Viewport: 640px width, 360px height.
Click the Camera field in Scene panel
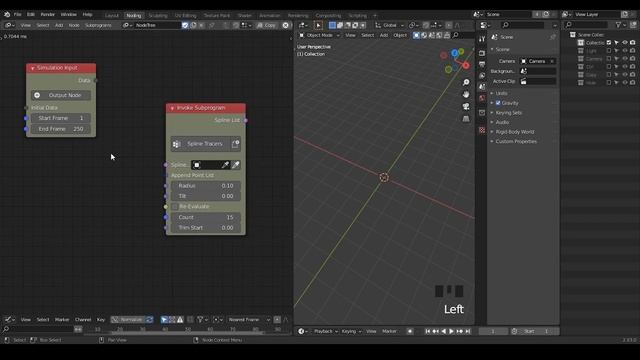(538, 61)
